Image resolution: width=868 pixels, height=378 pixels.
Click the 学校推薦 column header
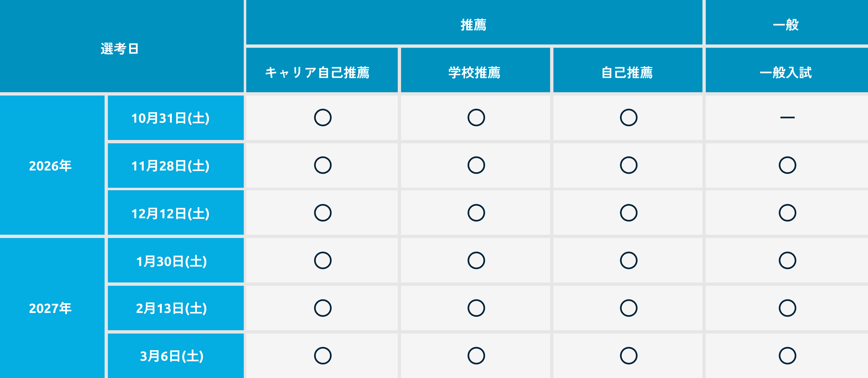click(x=474, y=72)
